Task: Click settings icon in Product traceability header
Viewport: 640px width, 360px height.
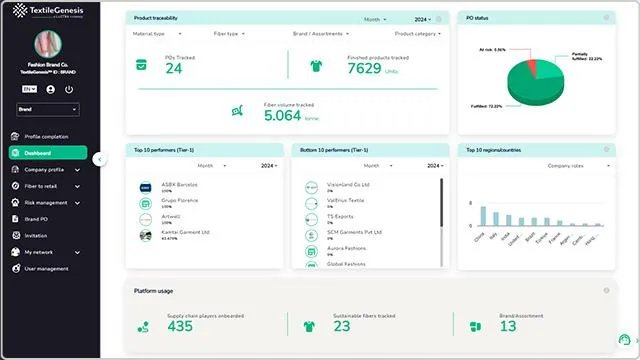Action: (439, 19)
